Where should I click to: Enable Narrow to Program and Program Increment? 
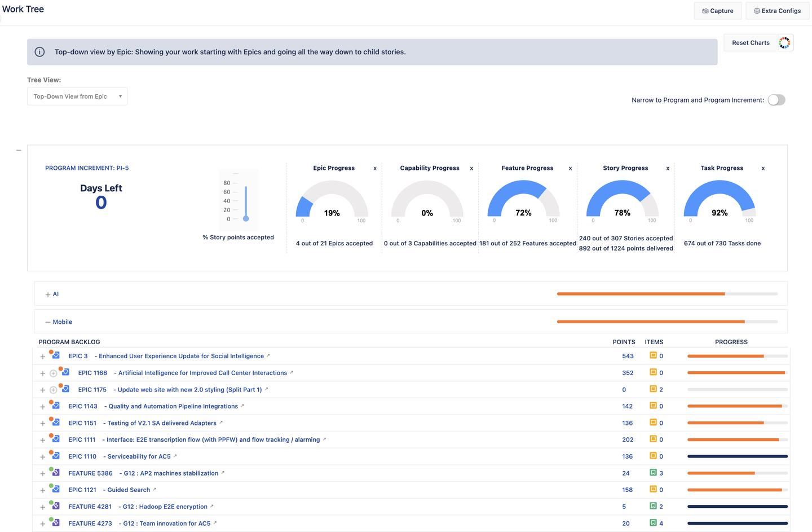[776, 100]
